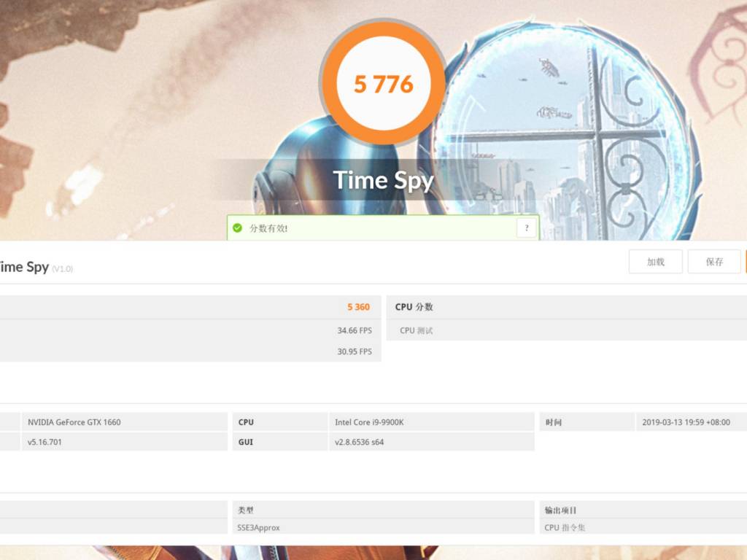The width and height of the screenshot is (747, 560).
Task: Select the Intel Core i9-9900K value
Action: (x=369, y=422)
